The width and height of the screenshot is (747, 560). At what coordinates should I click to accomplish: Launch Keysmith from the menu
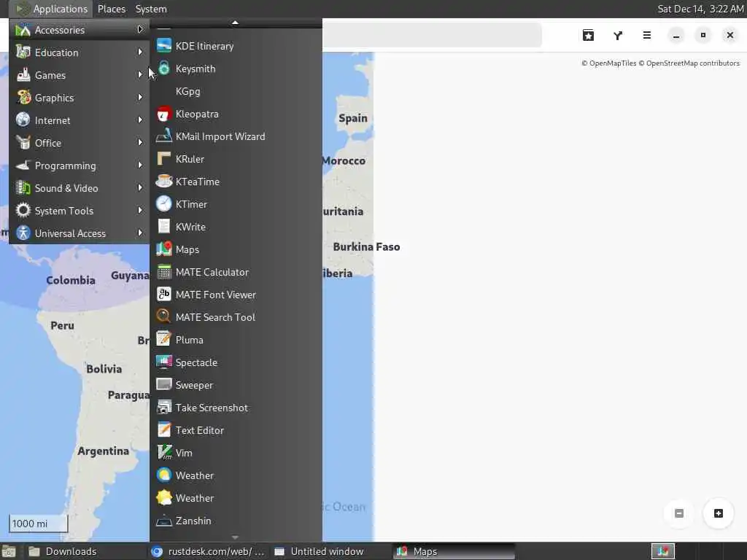point(236,69)
